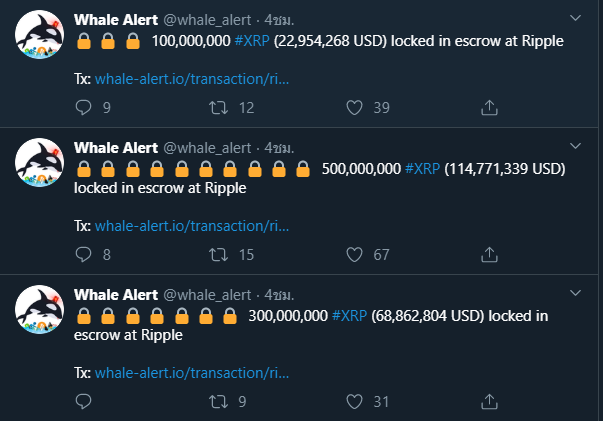Click Whale Alert name on 500,000,000 tweet
The image size is (603, 421).
(116, 146)
